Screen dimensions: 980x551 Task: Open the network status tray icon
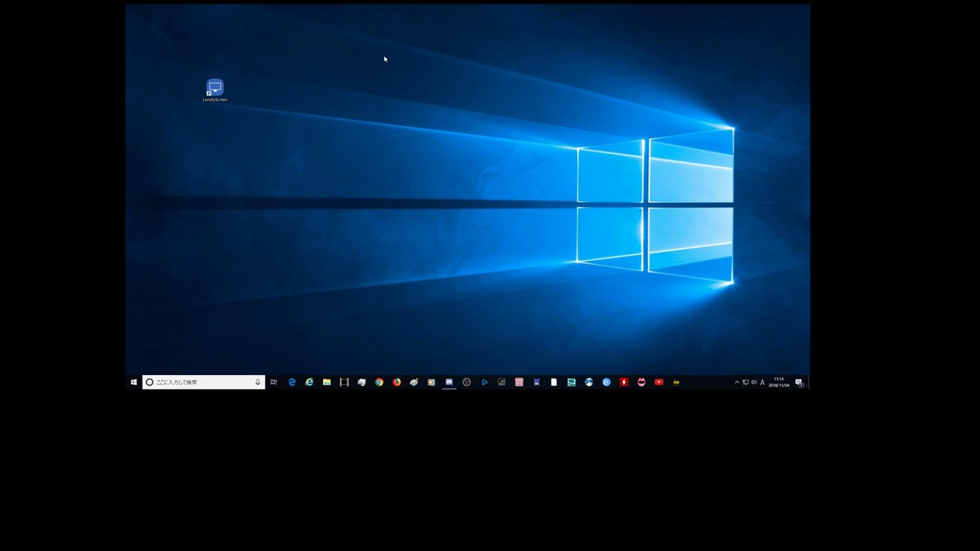coord(746,382)
